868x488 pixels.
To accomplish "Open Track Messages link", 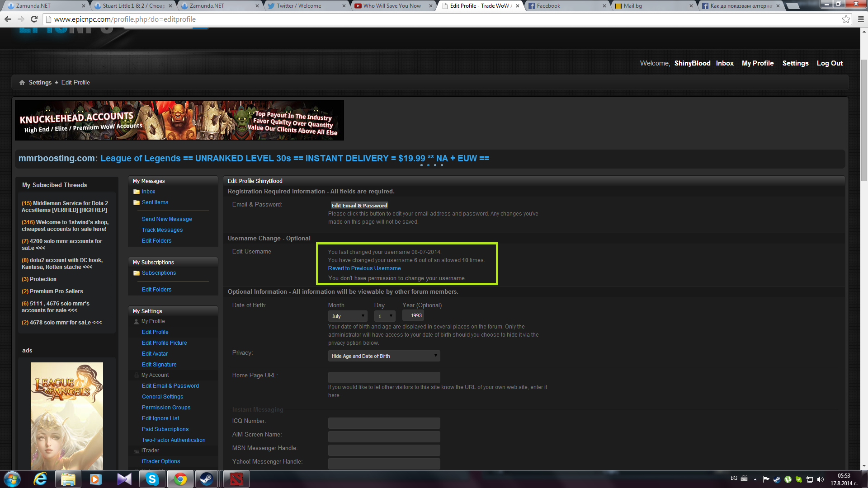I will tap(162, 230).
